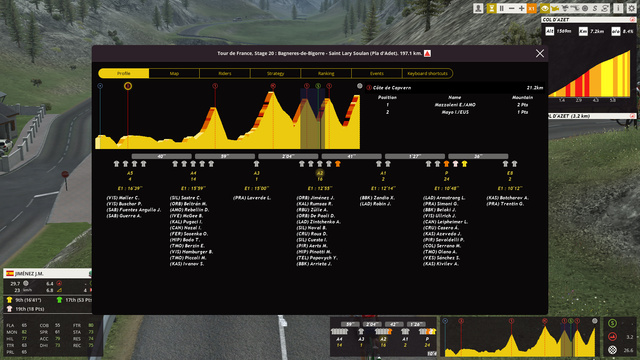
Task: Click the yellow helicopter camera icon
Action: [x=555, y=8]
